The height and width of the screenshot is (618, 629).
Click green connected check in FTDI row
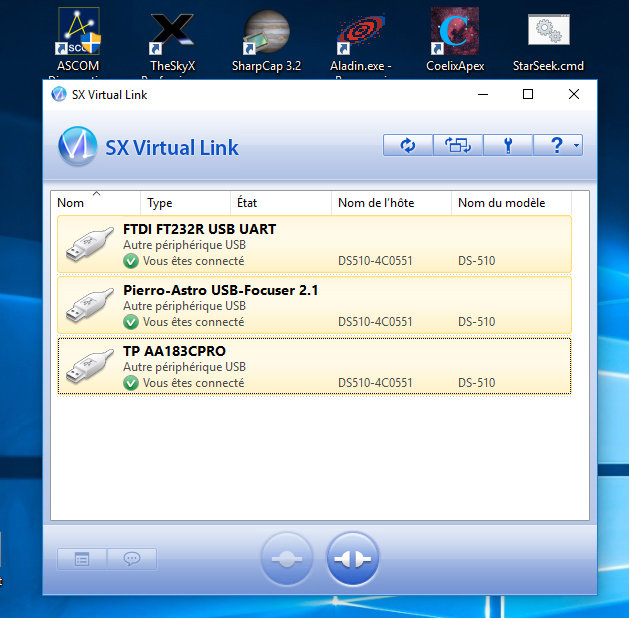click(131, 261)
